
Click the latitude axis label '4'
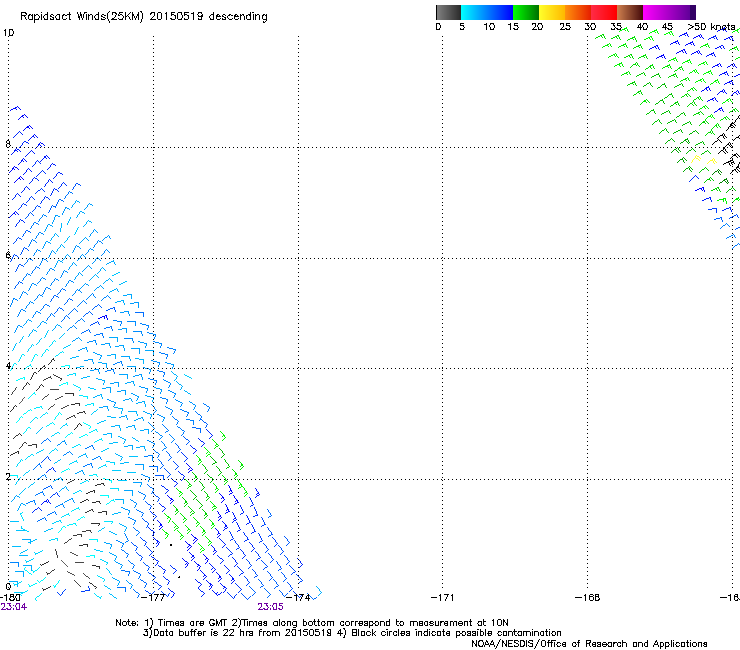tap(8, 365)
